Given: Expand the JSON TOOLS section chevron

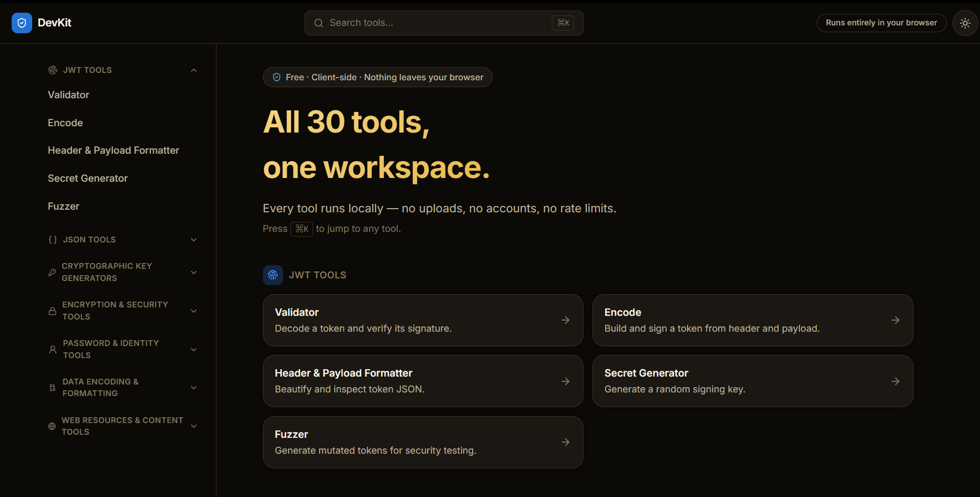Looking at the screenshot, I should (x=194, y=240).
